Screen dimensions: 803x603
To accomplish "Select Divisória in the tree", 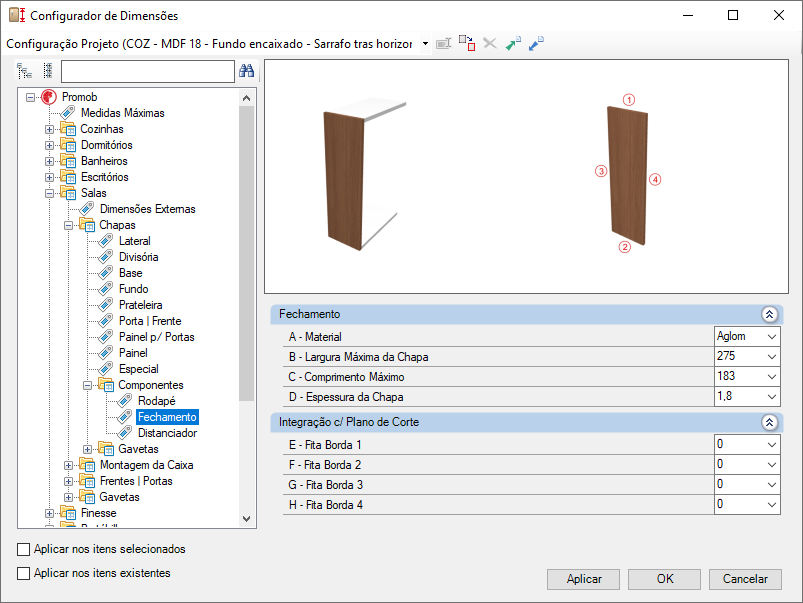I will [138, 257].
